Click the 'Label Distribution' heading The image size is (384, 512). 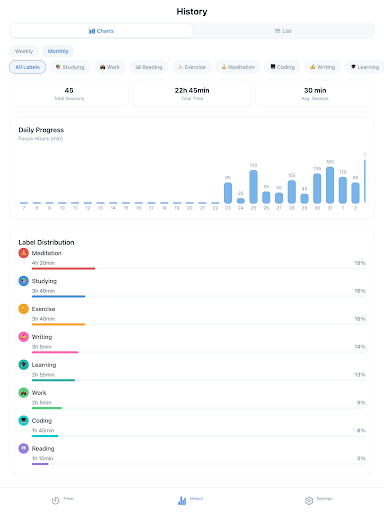[x=46, y=242]
